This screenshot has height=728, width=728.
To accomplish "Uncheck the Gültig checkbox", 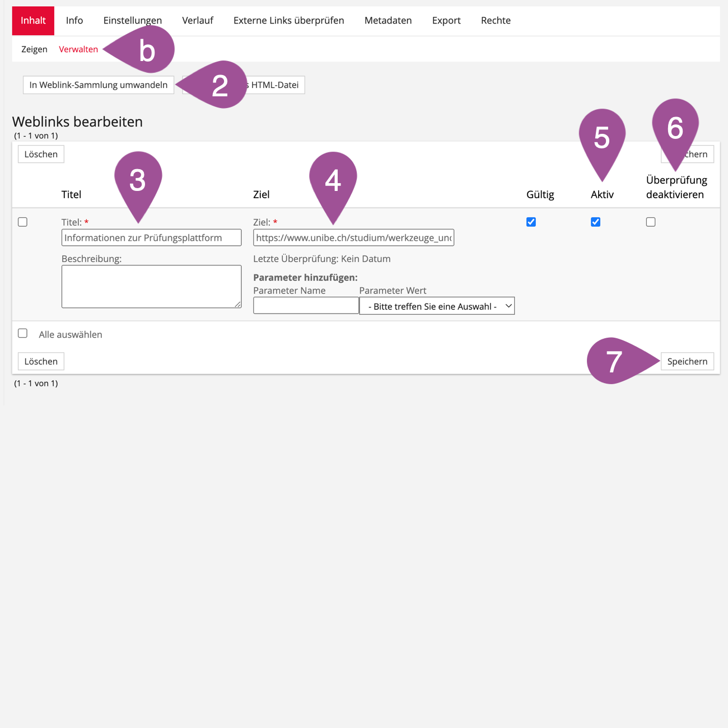I will coord(531,222).
